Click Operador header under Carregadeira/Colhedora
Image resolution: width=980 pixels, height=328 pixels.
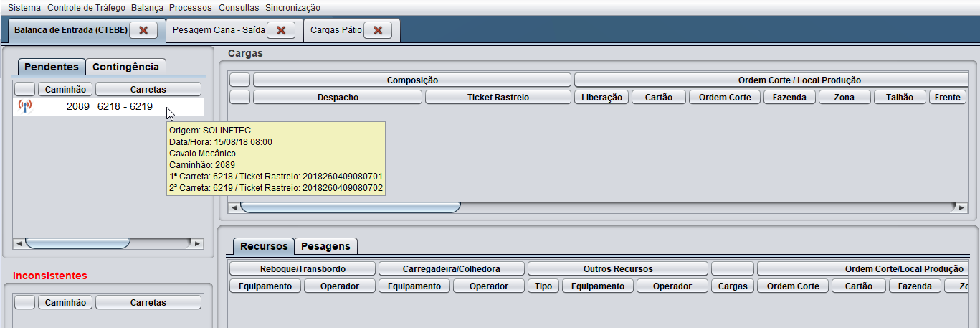pyautogui.click(x=489, y=286)
